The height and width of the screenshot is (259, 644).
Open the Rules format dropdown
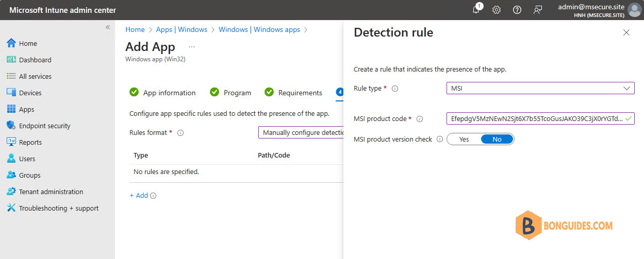click(301, 133)
